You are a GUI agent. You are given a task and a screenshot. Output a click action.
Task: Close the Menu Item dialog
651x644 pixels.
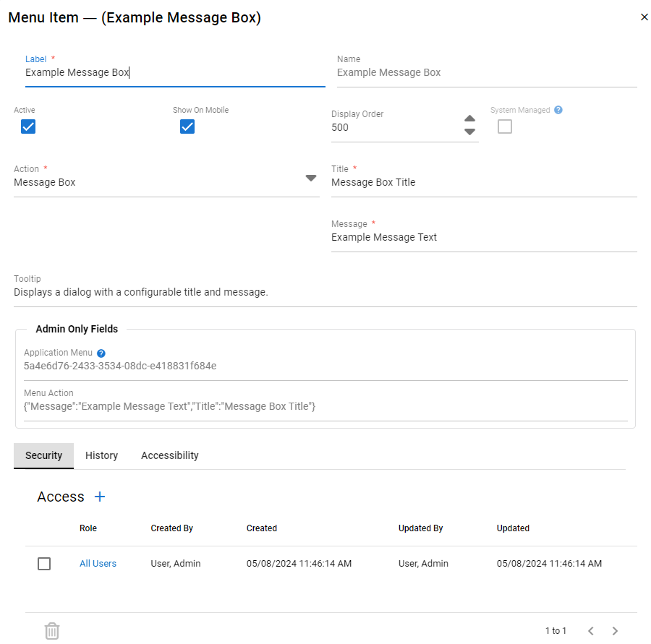(x=644, y=17)
